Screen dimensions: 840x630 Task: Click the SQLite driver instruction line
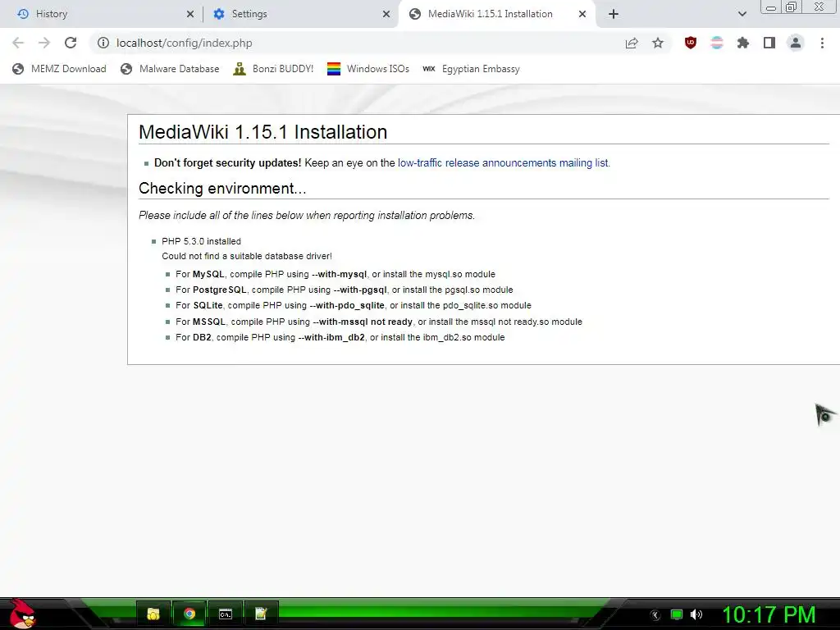coord(354,305)
